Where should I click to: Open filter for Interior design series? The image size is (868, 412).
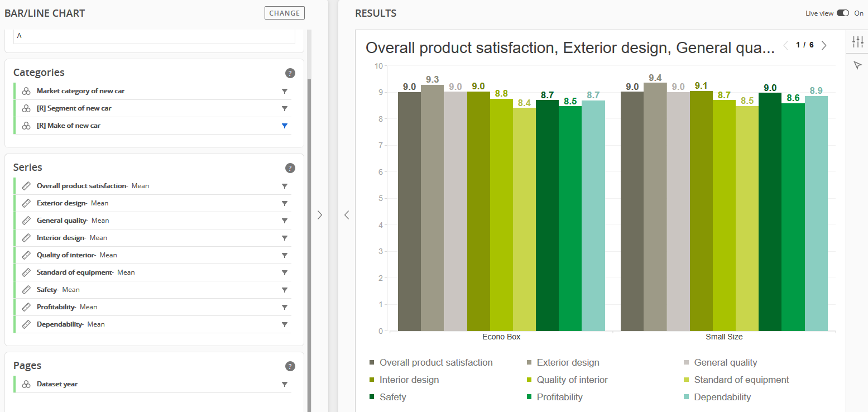[x=285, y=238]
